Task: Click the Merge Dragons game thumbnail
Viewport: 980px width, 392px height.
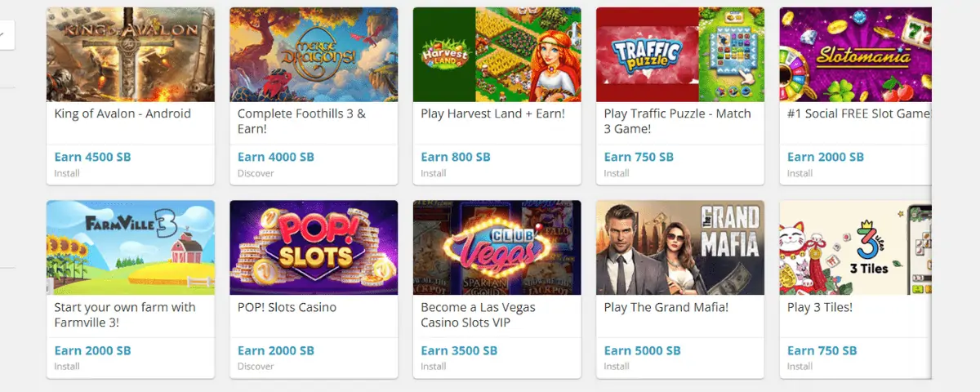Action: 314,55
